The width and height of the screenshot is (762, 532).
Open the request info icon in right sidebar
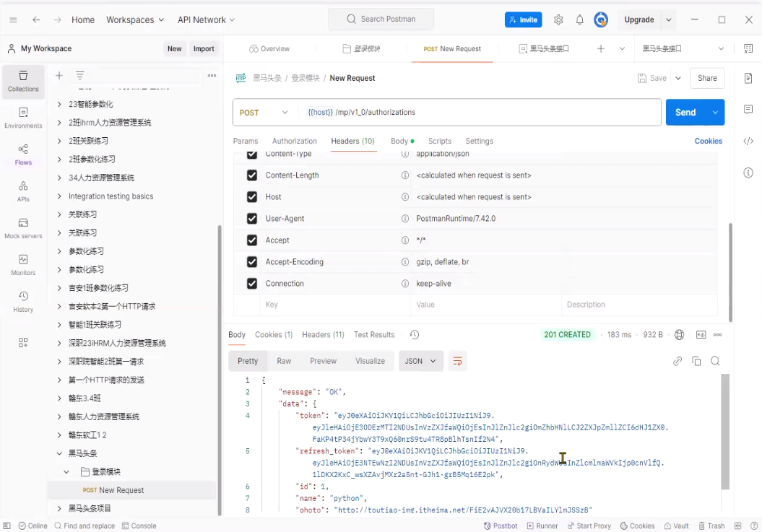click(x=748, y=173)
